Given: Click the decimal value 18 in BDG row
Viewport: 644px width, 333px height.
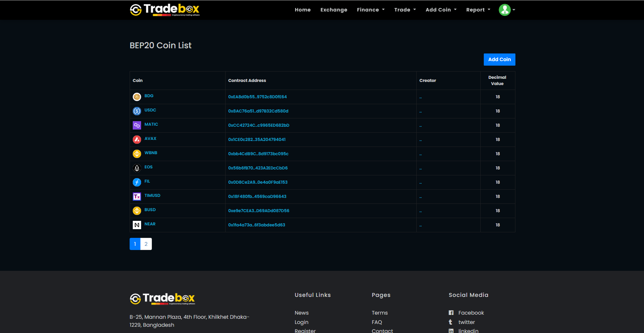Looking at the screenshot, I should point(498,97).
